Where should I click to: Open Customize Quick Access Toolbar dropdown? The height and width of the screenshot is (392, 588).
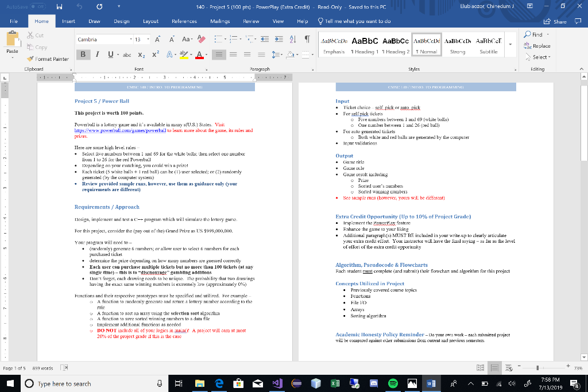tap(119, 7)
